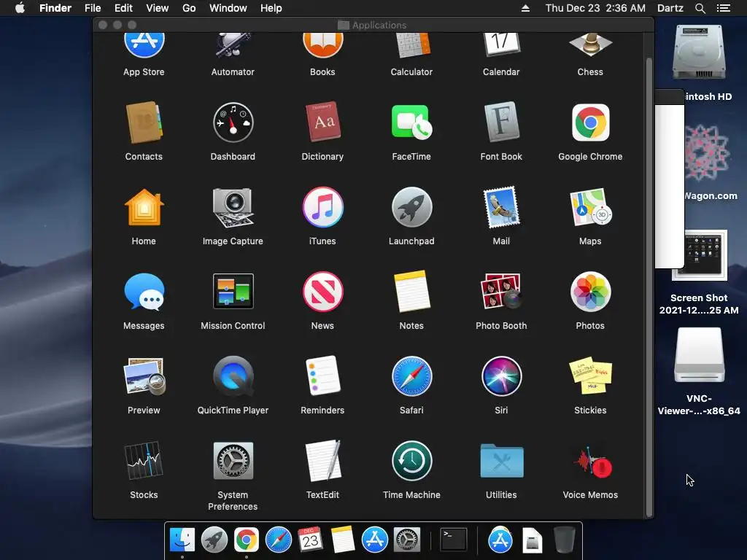Select the Maps app icon

pyautogui.click(x=590, y=207)
